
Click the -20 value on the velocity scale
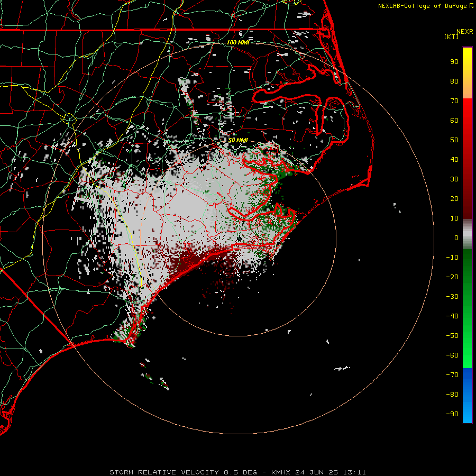(452, 277)
